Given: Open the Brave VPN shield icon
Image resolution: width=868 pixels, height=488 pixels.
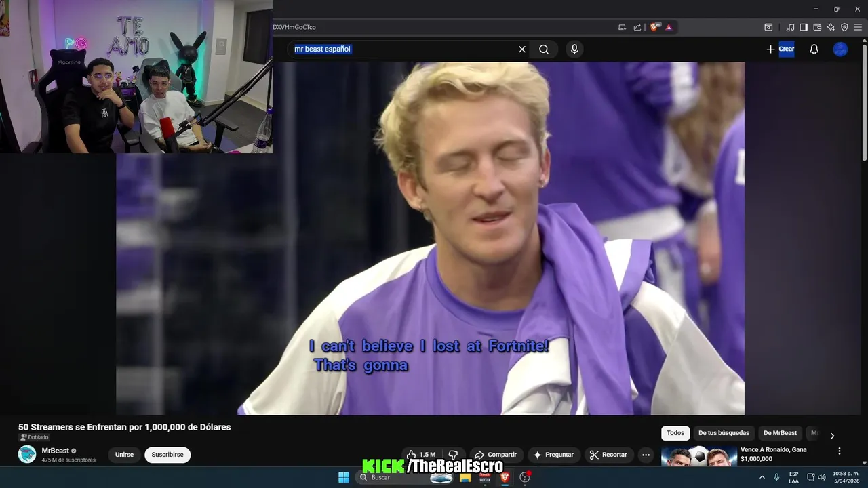Looking at the screenshot, I should [x=844, y=27].
